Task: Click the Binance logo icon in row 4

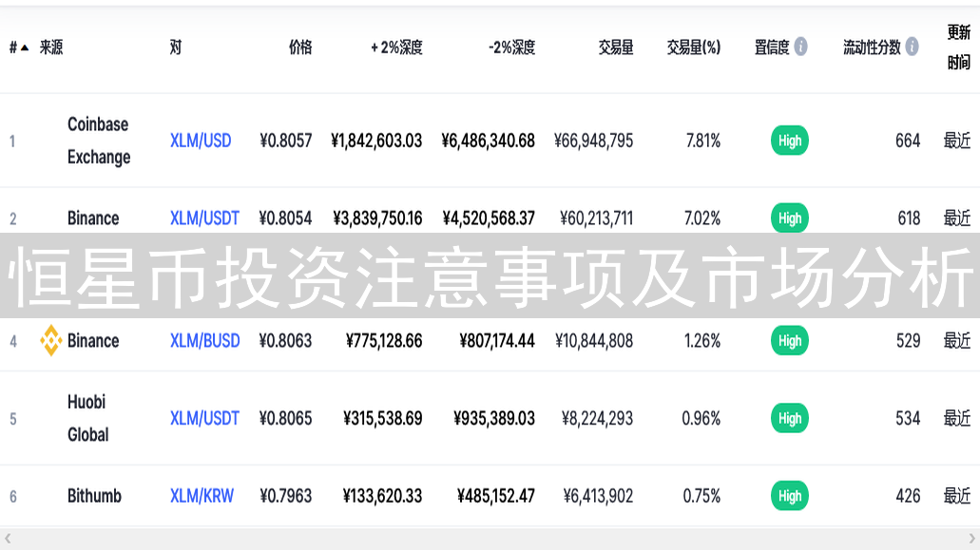Action: click(x=50, y=341)
